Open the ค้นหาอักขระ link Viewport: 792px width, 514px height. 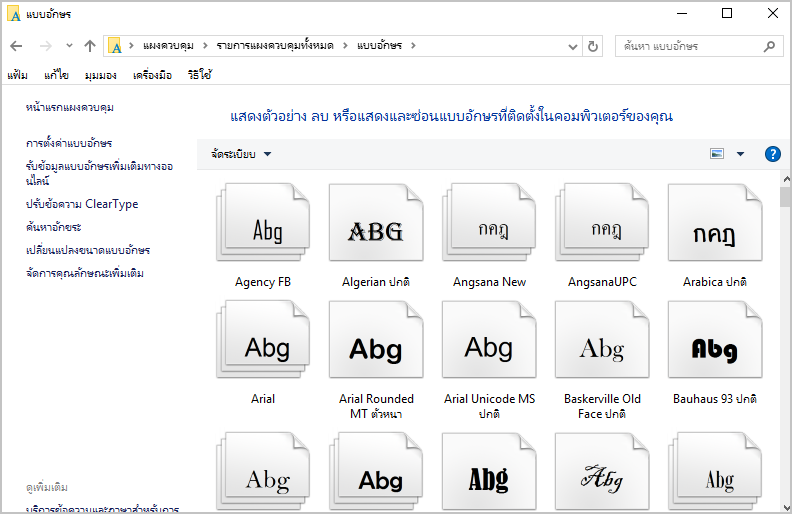click(54, 227)
